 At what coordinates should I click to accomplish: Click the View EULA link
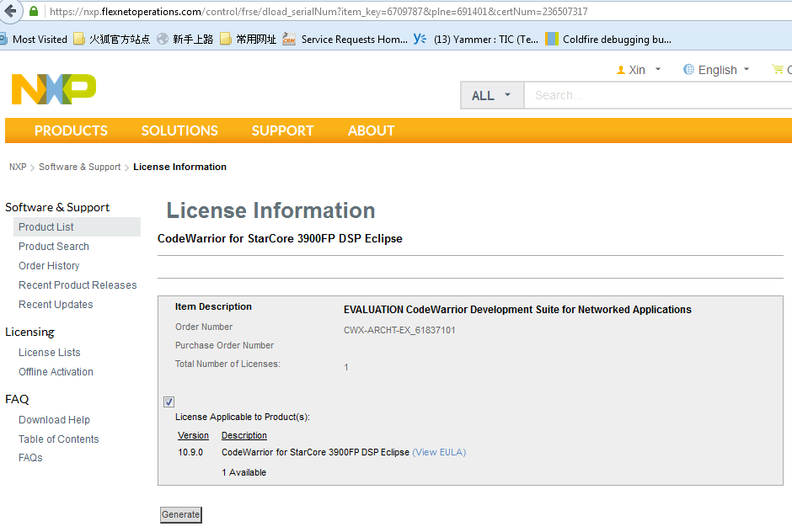[439, 452]
